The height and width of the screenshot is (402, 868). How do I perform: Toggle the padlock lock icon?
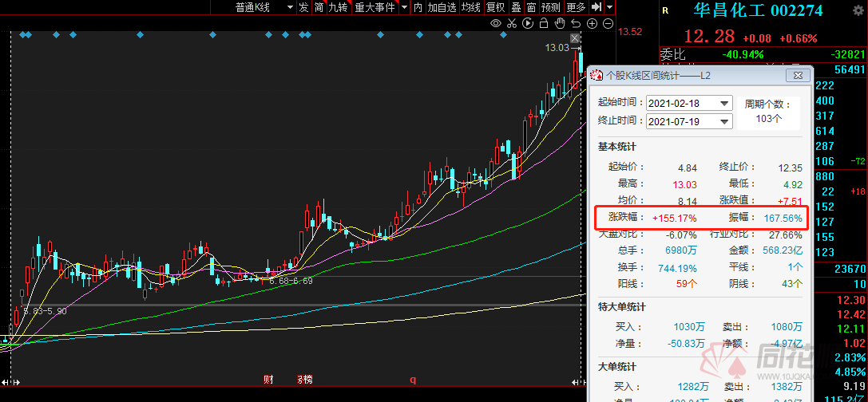click(x=544, y=23)
